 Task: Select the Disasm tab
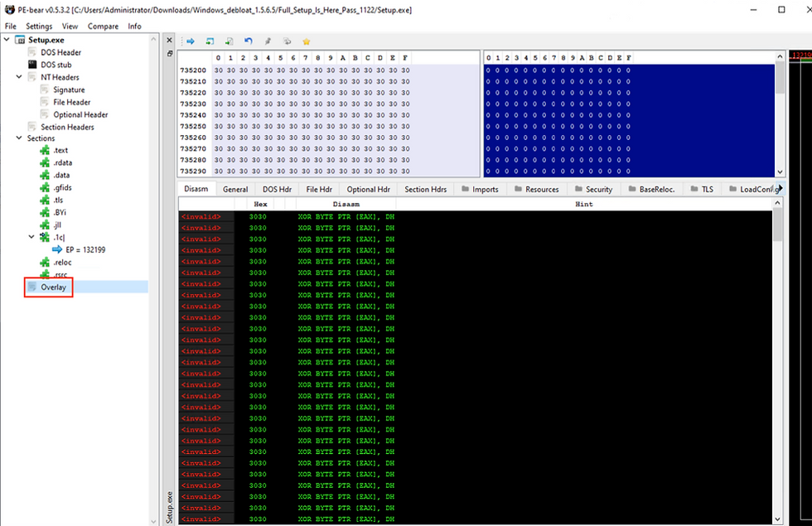click(x=196, y=189)
